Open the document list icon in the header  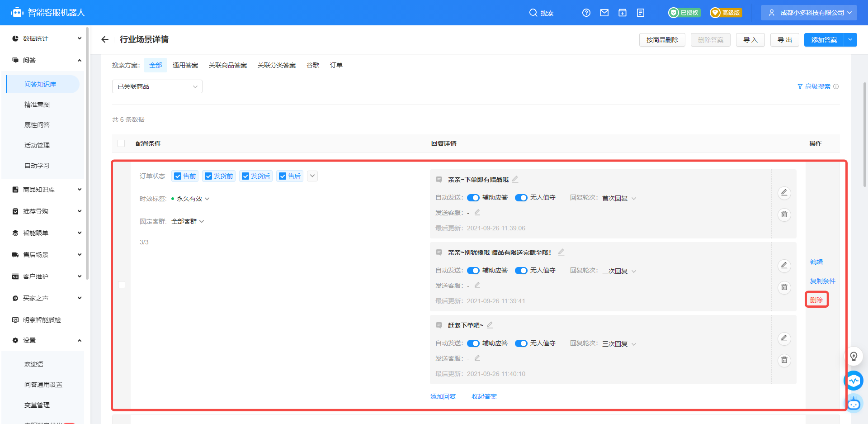coord(641,13)
